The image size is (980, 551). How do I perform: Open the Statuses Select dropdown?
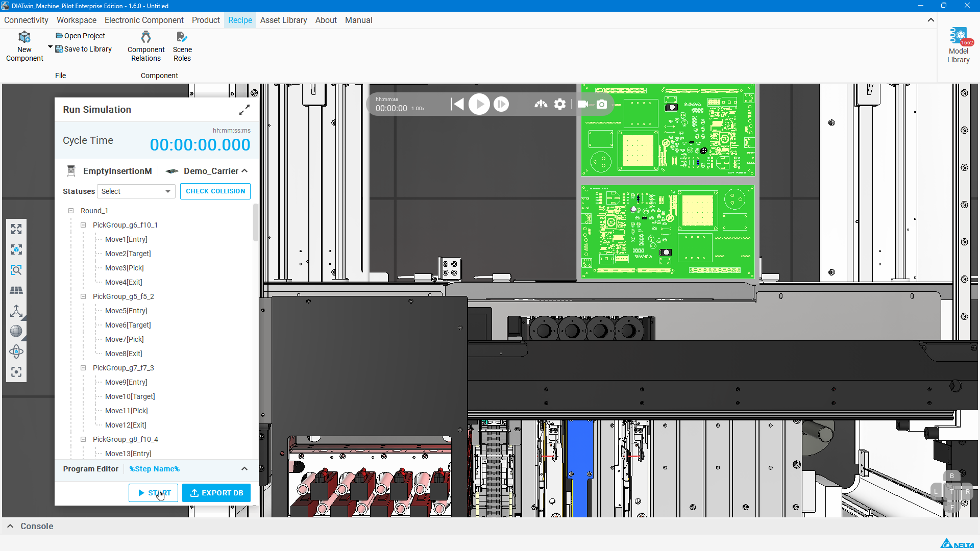136,191
